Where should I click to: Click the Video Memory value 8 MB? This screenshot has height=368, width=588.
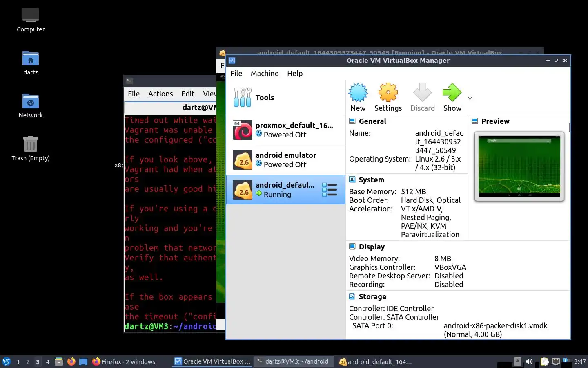click(x=443, y=259)
